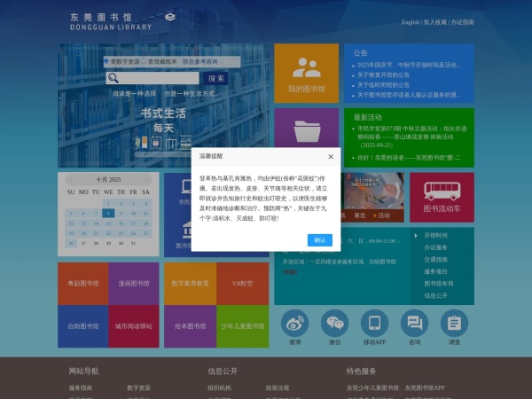Switch to English version
This screenshot has height=399, width=532.
click(x=411, y=22)
